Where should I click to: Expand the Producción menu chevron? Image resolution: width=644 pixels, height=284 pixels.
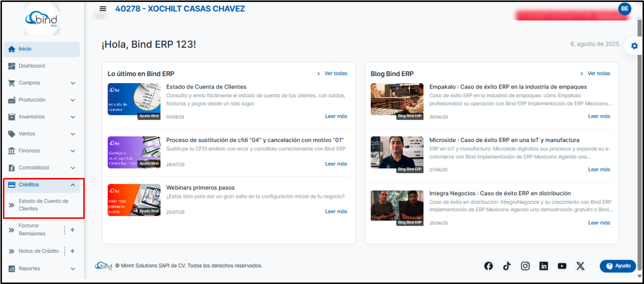click(73, 100)
